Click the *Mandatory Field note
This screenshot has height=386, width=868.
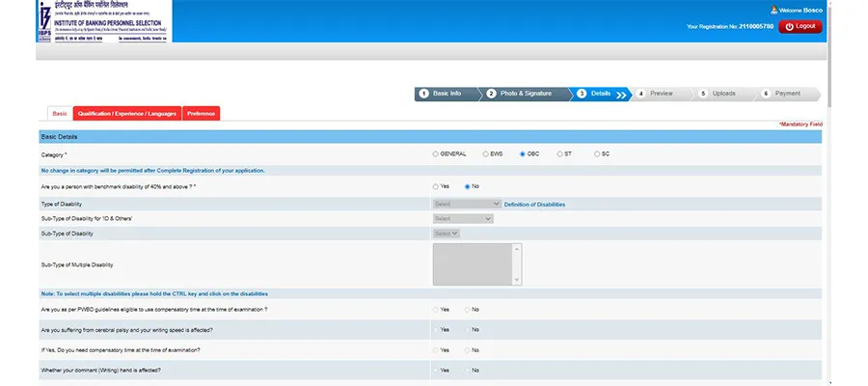(800, 124)
